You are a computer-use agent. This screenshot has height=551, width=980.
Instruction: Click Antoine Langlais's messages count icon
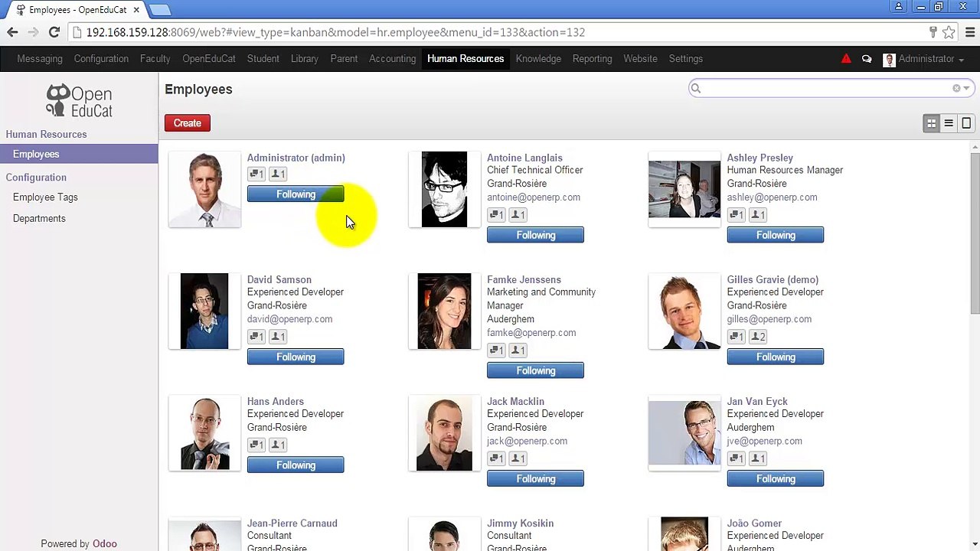click(496, 215)
